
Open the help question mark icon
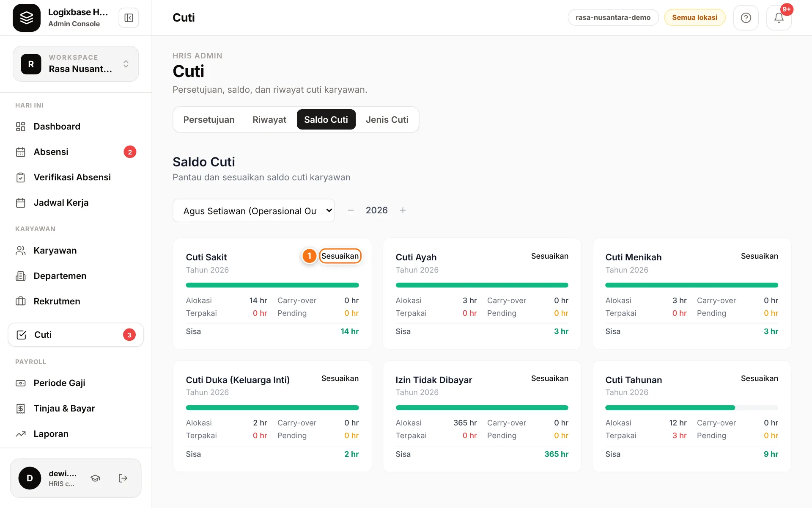point(746,18)
